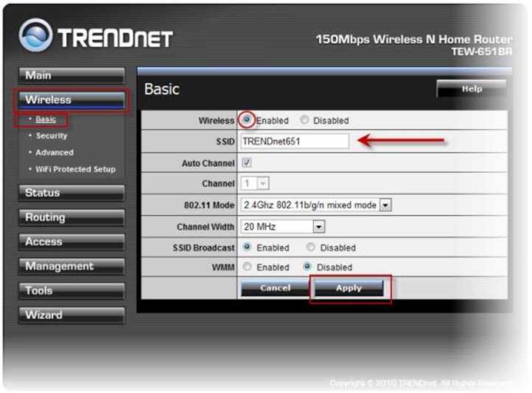Screen dimensions: 532x393
Task: Go to the Security wireless settings
Action: click(x=52, y=136)
